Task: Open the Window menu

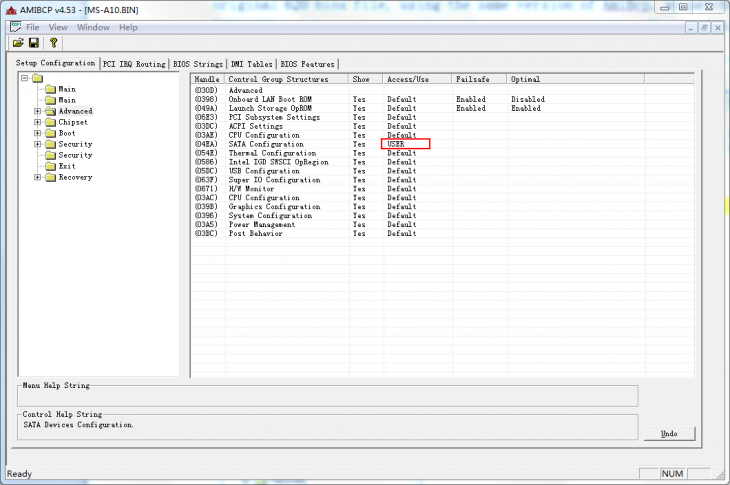Action: [x=93, y=27]
